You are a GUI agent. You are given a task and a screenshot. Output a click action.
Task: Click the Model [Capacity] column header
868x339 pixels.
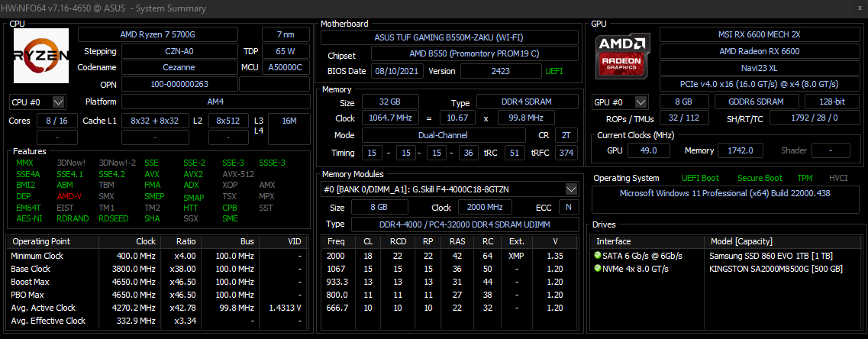(x=782, y=241)
